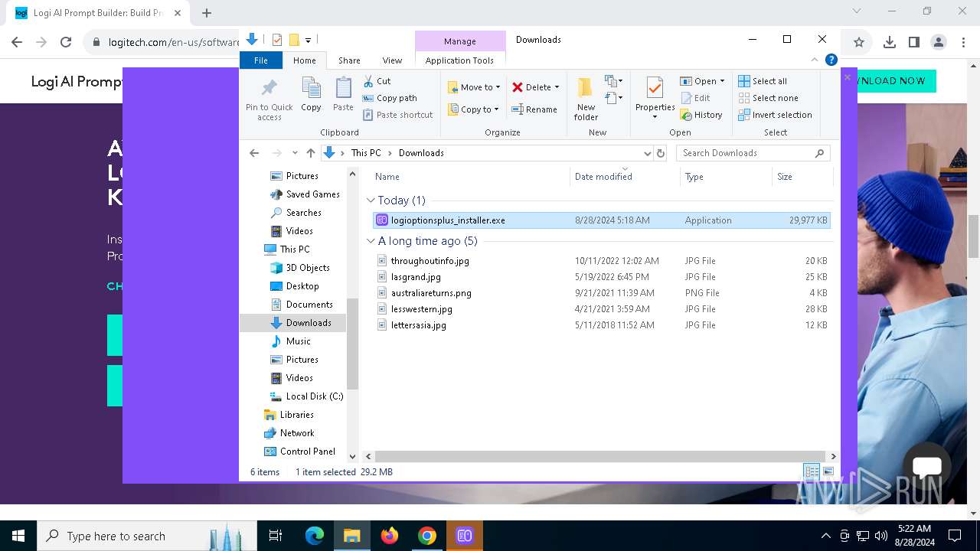Open the Delete dropdown arrow
The image size is (980, 551).
click(x=557, y=87)
